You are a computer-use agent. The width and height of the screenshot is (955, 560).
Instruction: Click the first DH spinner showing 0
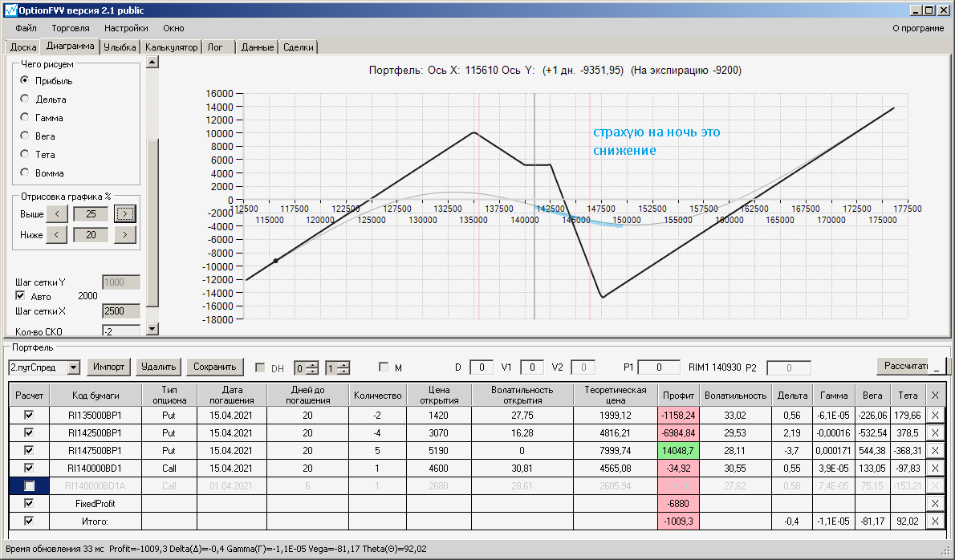coord(307,368)
